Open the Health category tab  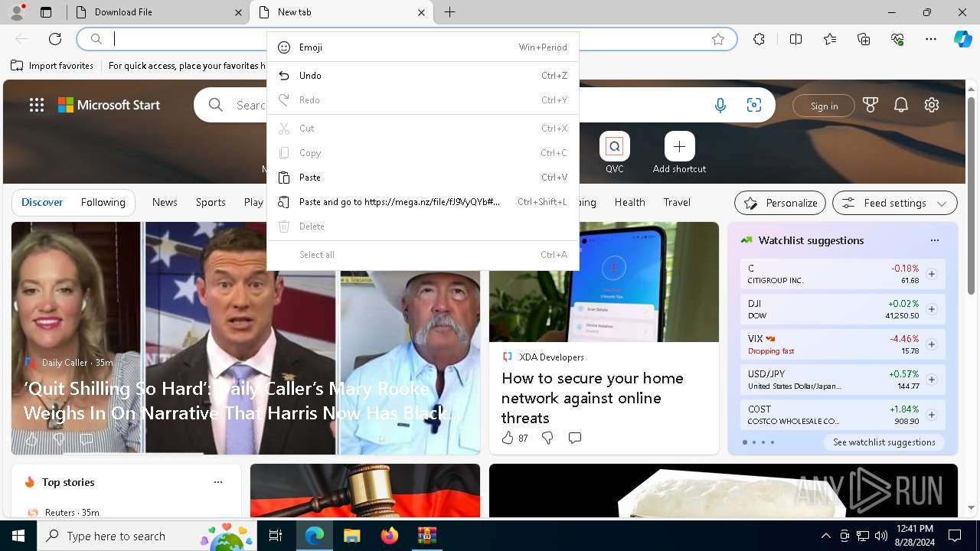click(x=629, y=202)
